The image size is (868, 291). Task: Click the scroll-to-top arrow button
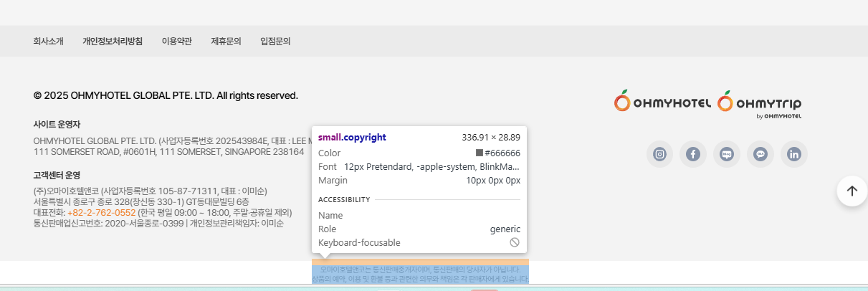point(852,191)
